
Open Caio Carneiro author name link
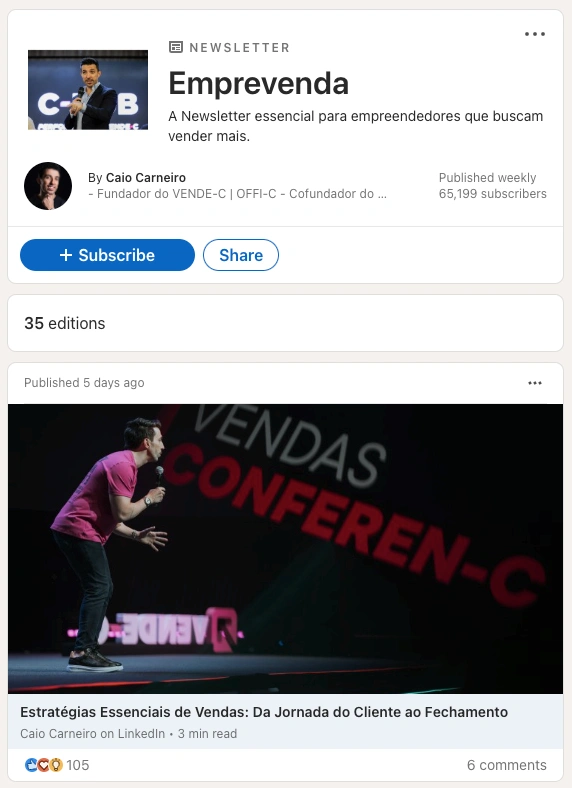pyautogui.click(x=146, y=177)
